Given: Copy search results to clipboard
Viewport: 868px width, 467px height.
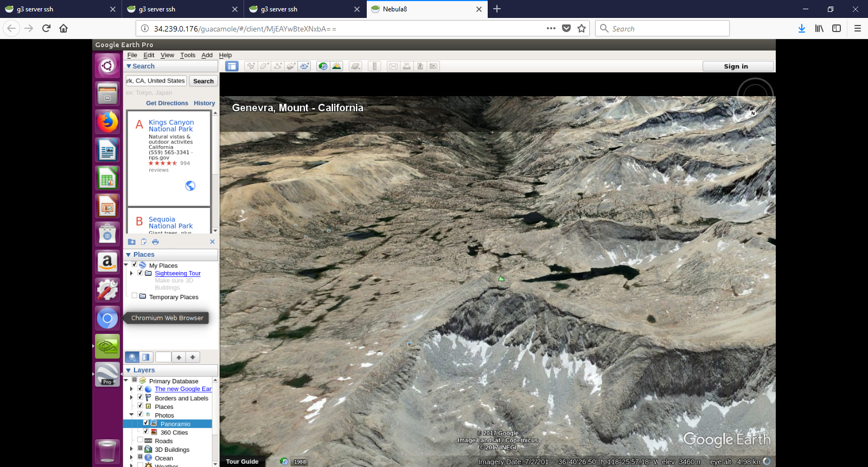Looking at the screenshot, I should click(x=144, y=242).
